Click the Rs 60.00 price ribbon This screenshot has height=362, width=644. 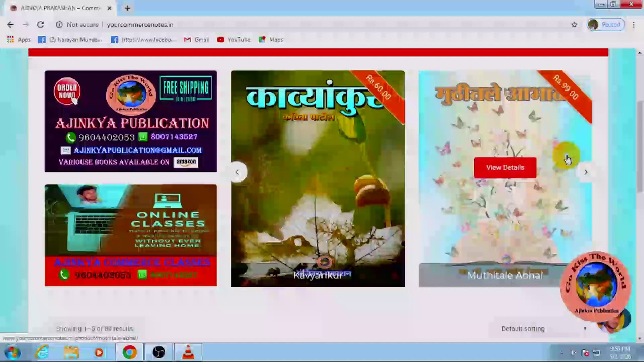[378, 87]
